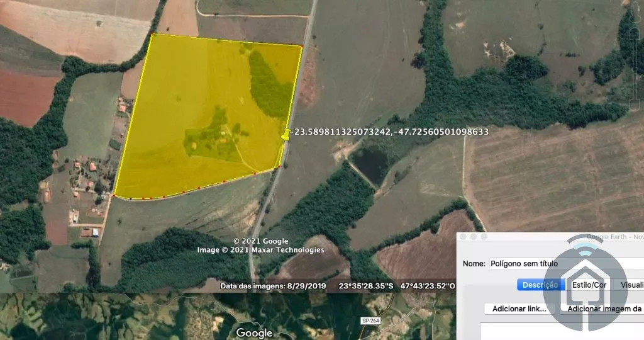The width and height of the screenshot is (644, 340).
Task: Click the Google logo at bottom of map
Action: [254, 332]
